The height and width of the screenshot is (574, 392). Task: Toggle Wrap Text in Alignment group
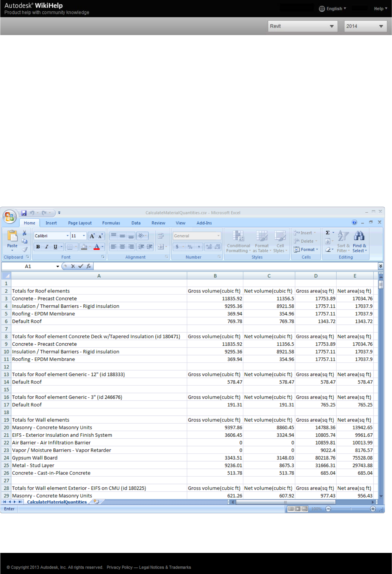click(x=161, y=236)
